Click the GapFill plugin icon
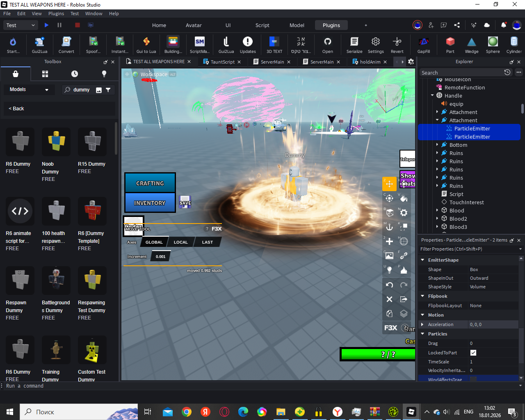Viewport: 525px width, 420px height. coord(424,44)
